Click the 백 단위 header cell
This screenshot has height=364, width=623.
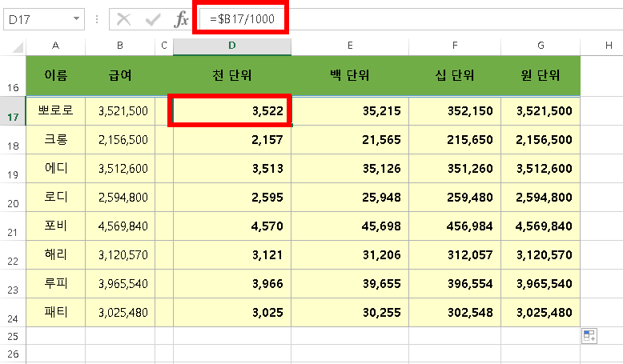350,76
